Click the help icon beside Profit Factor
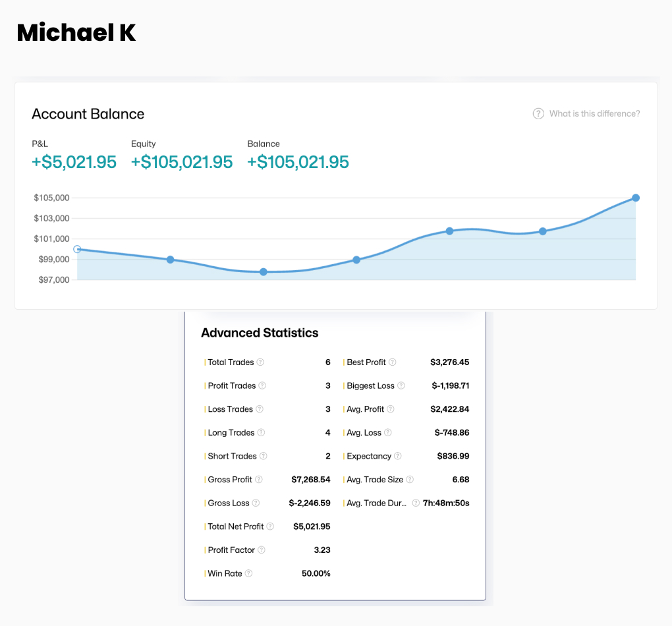672x626 pixels. [262, 550]
